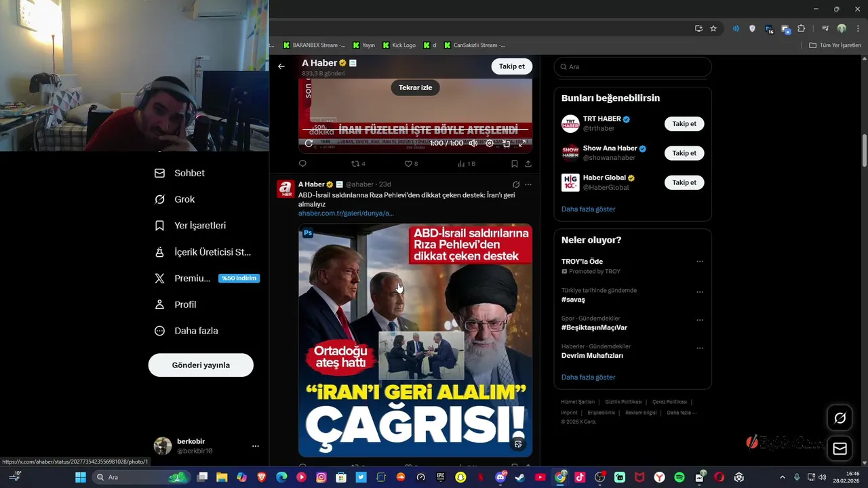Mute the video with the speaker icon
Screen dimensions: 868x488
pyautogui.click(x=473, y=143)
